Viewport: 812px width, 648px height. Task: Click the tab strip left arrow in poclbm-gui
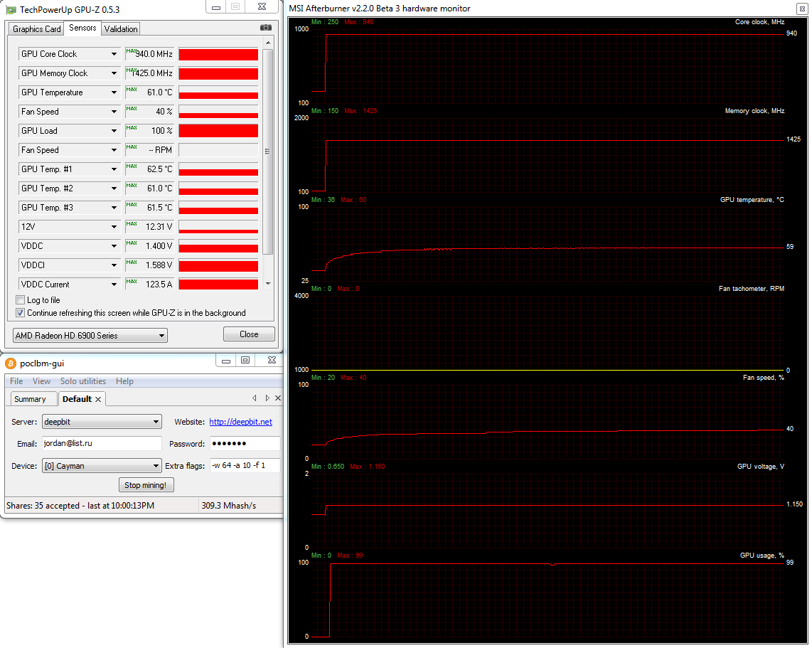[255, 398]
